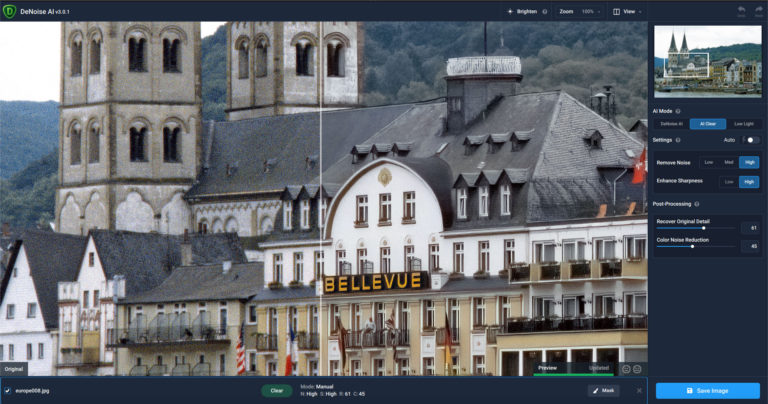This screenshot has height=404, width=768.
Task: Switch AI Mode to DeNoise AI
Action: pyautogui.click(x=671, y=124)
